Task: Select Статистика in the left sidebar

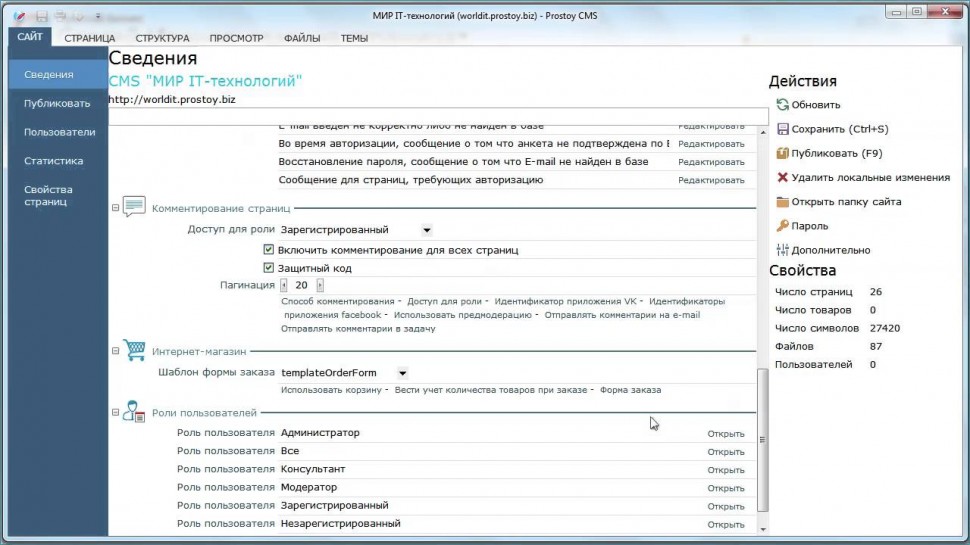Action: point(54,161)
